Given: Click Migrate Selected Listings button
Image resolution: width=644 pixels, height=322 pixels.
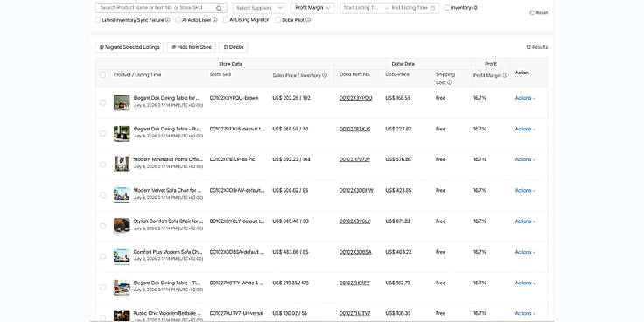Looking at the screenshot, I should click(129, 47).
